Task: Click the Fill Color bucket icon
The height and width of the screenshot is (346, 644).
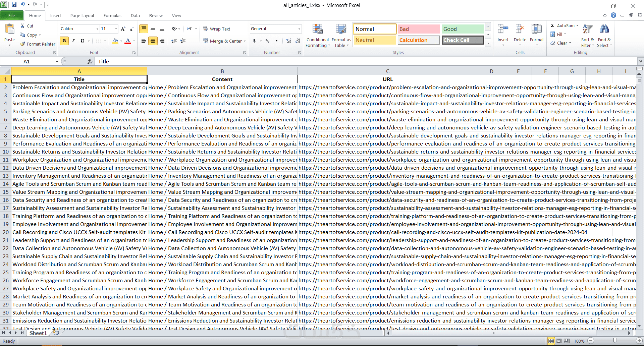Action: point(115,41)
